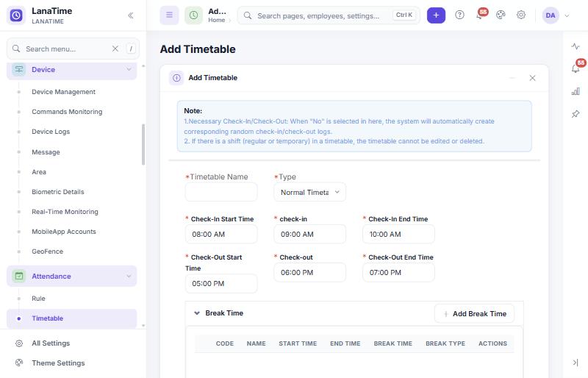Collapse the Device menu chevron
Viewport: 588px width, 378px height.
pos(129,69)
